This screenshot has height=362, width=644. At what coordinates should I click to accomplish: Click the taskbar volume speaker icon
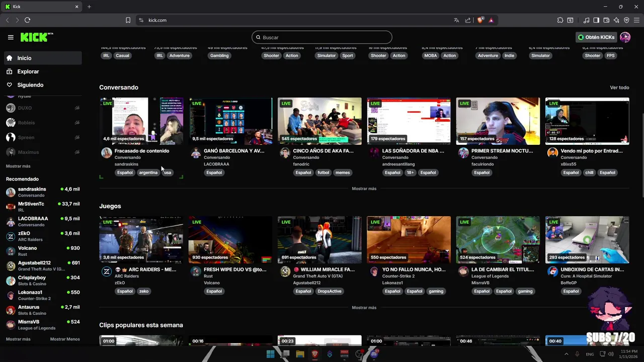click(611, 354)
